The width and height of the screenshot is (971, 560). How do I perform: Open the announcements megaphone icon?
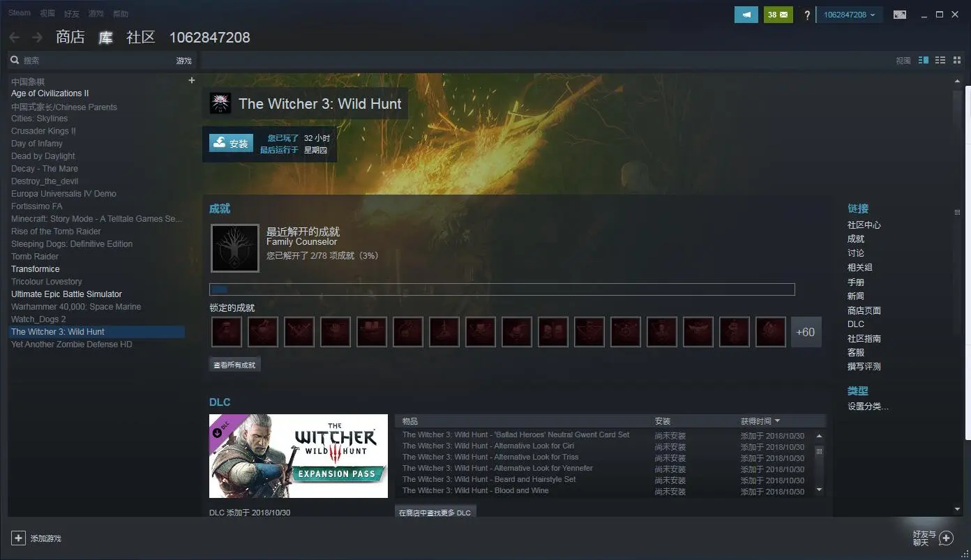[x=746, y=15]
